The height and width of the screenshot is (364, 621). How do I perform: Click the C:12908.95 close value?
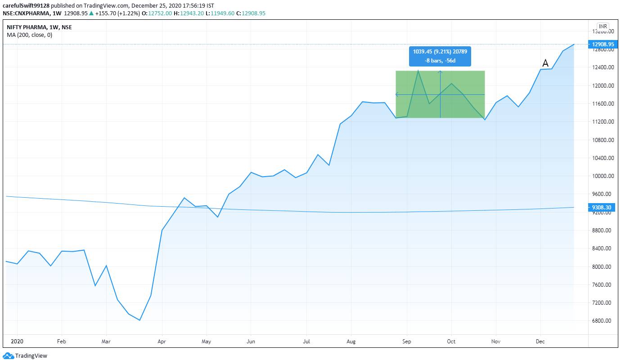click(x=251, y=13)
